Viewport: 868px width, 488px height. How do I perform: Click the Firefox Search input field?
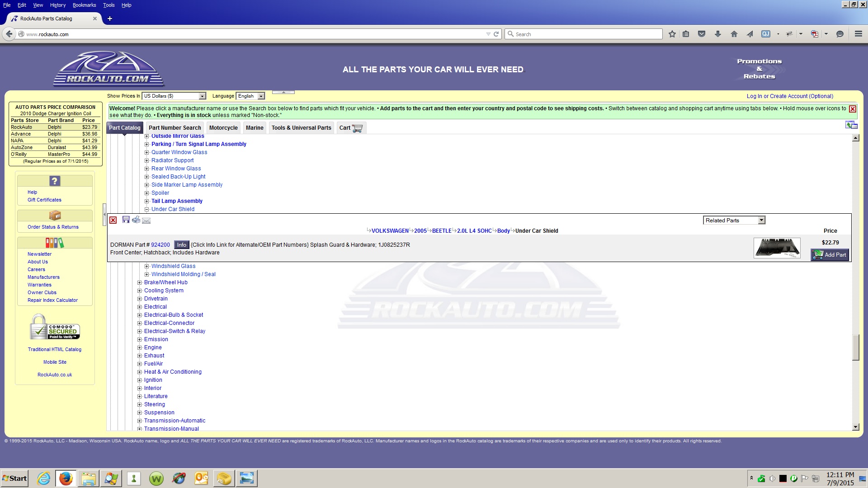pyautogui.click(x=583, y=34)
